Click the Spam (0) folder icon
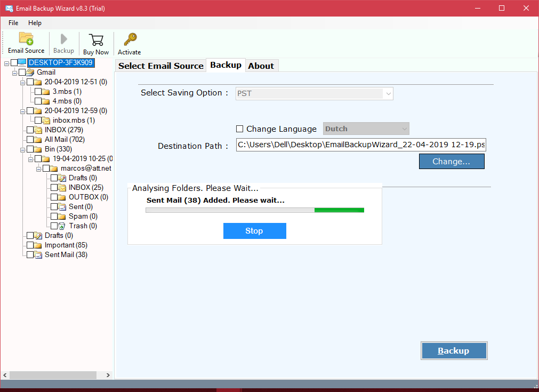539x392 pixels. pyautogui.click(x=62, y=217)
